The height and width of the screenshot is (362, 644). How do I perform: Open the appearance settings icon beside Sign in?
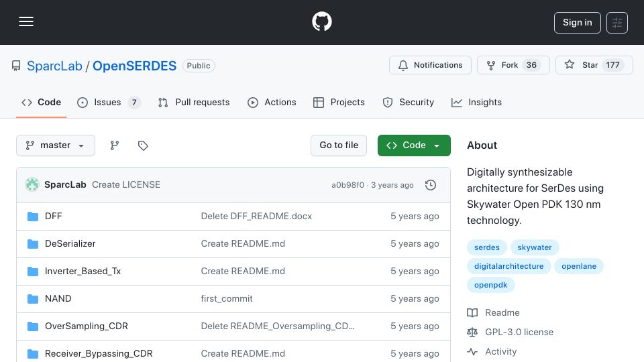coord(617,23)
